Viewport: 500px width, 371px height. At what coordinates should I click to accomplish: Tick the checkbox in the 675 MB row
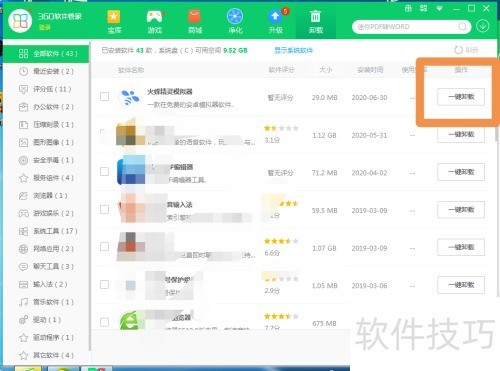tap(104, 322)
